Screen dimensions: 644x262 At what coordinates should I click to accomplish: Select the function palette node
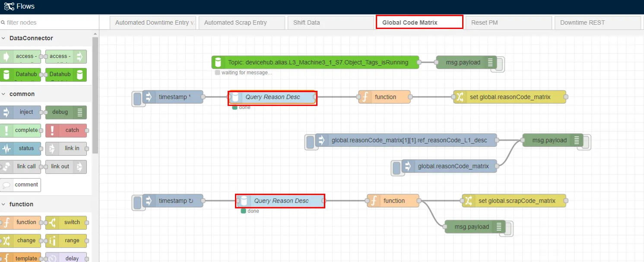[x=20, y=222]
